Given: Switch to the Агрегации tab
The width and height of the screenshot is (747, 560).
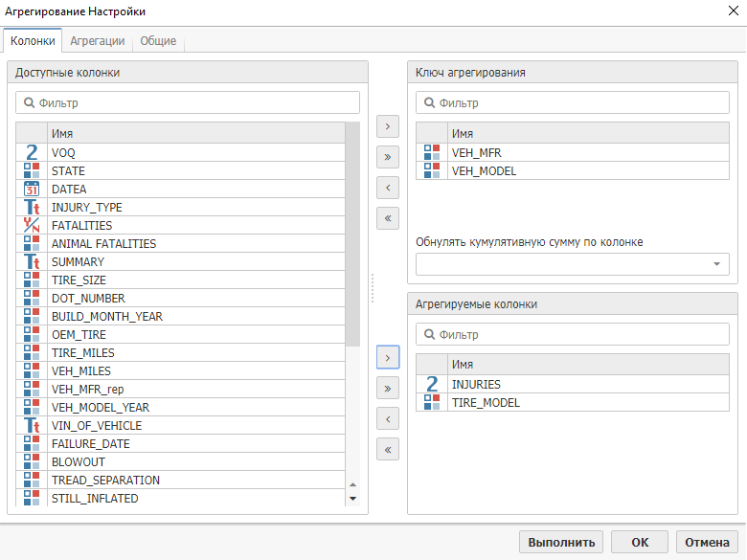Looking at the screenshot, I should pos(97,41).
